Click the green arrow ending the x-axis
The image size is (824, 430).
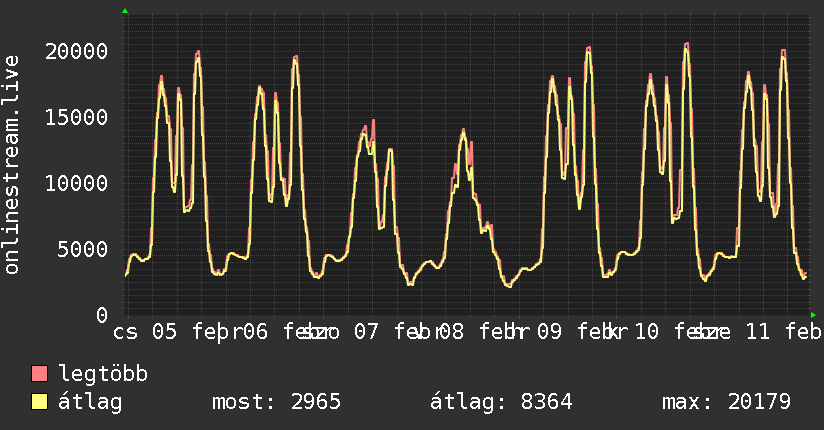tap(813, 315)
